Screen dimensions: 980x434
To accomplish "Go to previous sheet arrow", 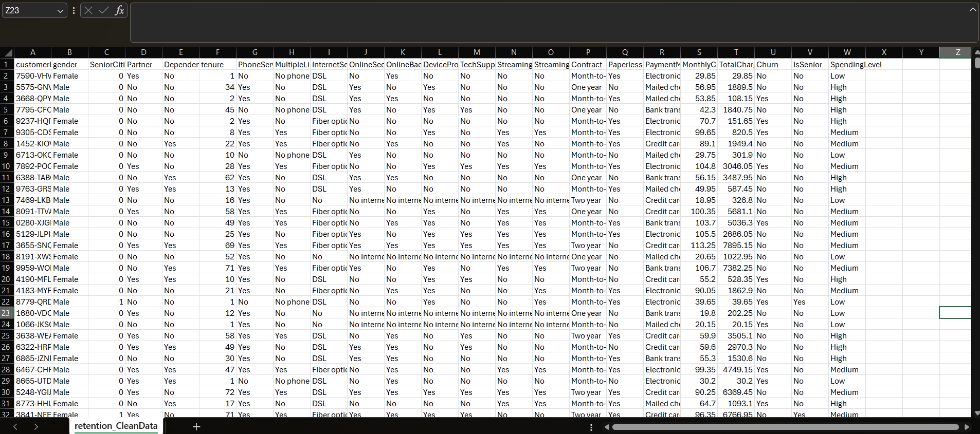I will point(15,427).
